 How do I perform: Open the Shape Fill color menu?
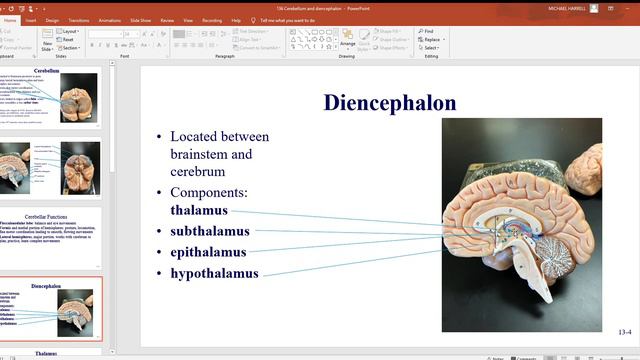point(388,31)
